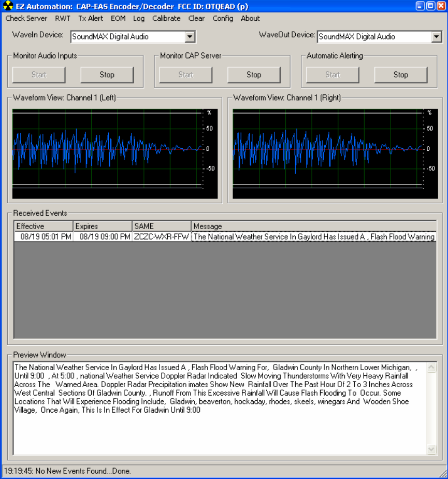Click the Right channel waveform display
The width and height of the screenshot is (448, 479).
click(336, 153)
